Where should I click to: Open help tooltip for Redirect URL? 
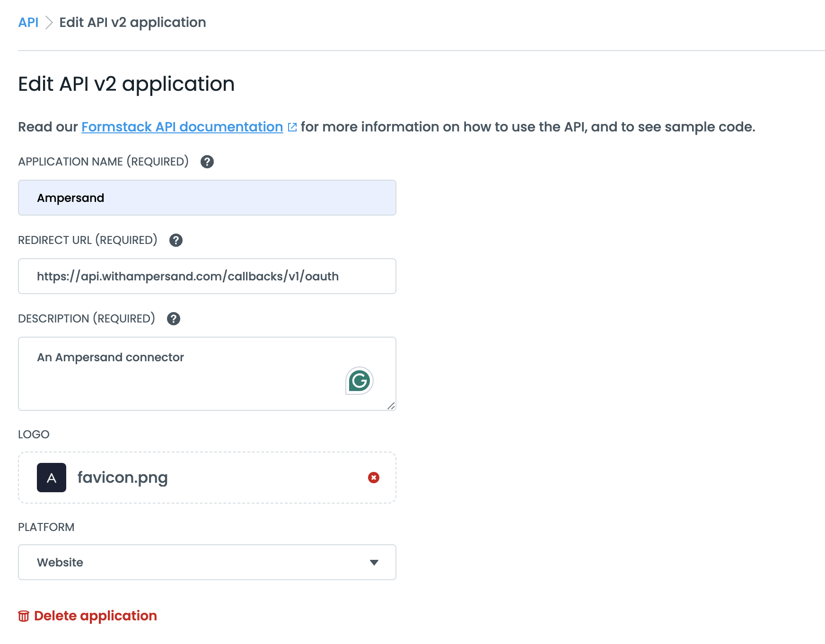pos(176,240)
